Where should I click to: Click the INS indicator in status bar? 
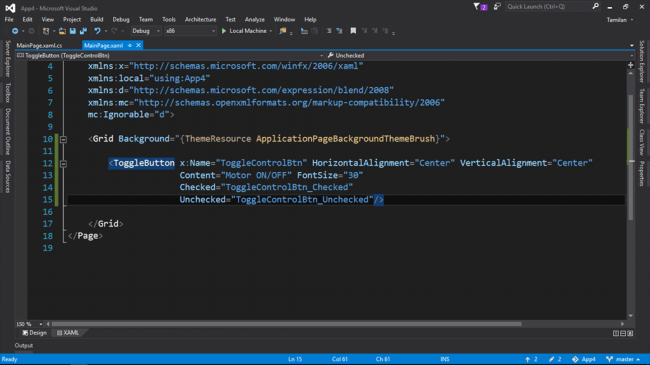tap(445, 359)
